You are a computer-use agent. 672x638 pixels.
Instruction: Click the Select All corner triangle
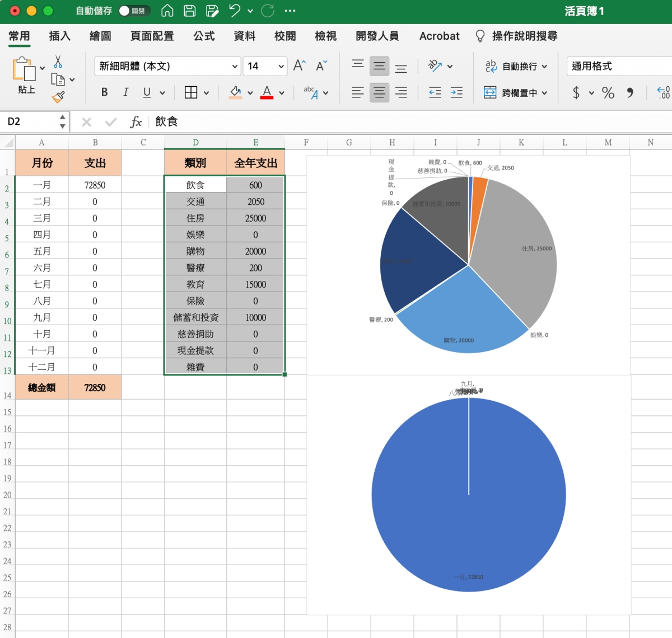pos(7,142)
